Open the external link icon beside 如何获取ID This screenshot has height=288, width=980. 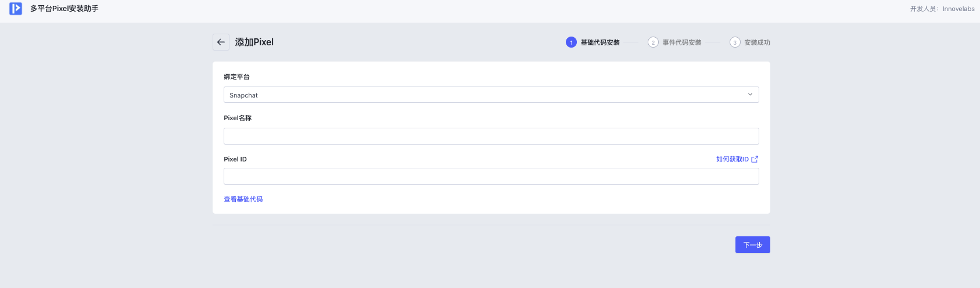point(755,159)
